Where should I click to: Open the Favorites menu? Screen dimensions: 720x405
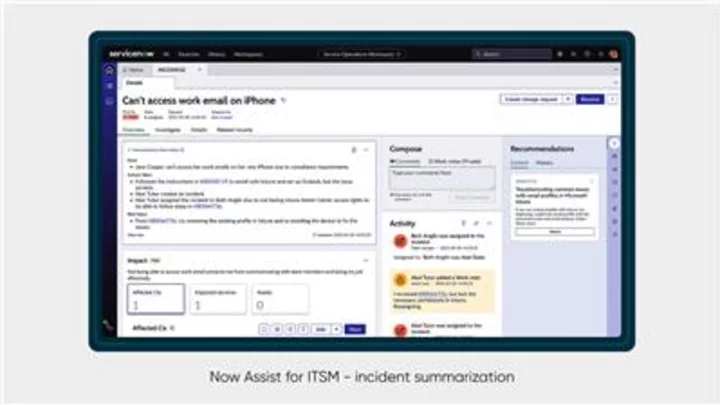[189, 54]
